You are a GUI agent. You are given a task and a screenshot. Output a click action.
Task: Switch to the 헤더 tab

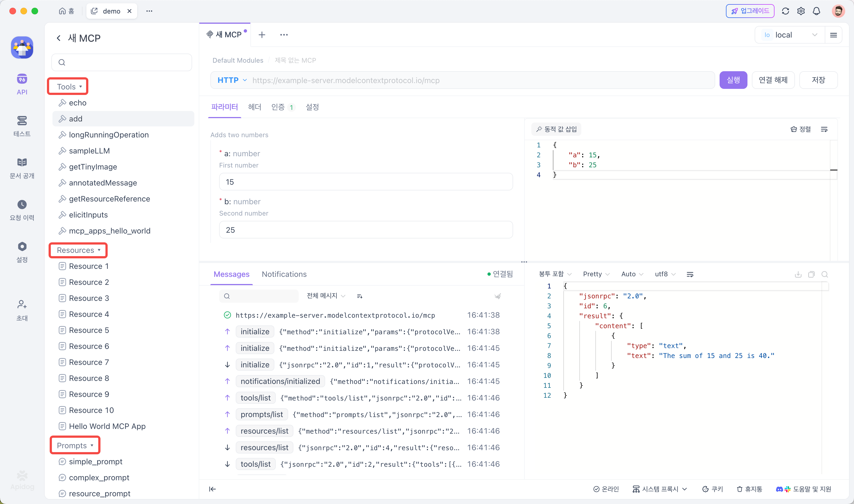(254, 107)
